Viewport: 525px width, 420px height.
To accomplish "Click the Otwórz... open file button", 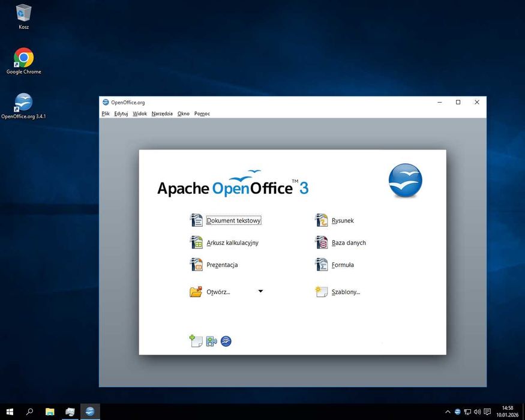I will click(x=218, y=292).
